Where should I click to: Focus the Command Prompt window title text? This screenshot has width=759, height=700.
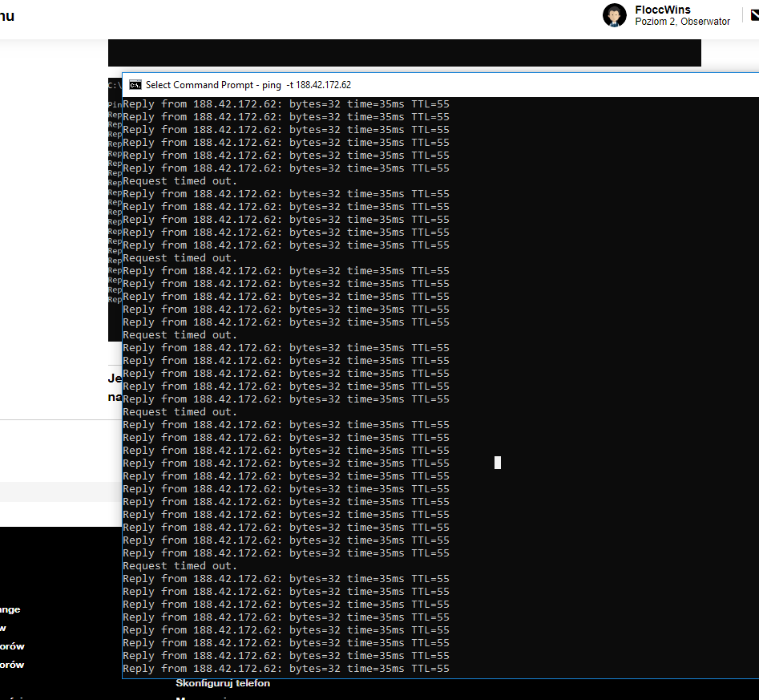pyautogui.click(x=248, y=85)
